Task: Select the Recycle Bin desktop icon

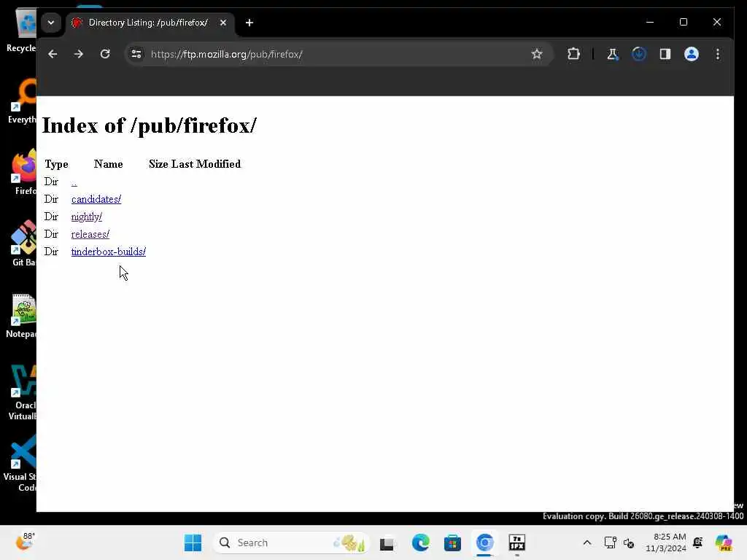Action: [22, 29]
